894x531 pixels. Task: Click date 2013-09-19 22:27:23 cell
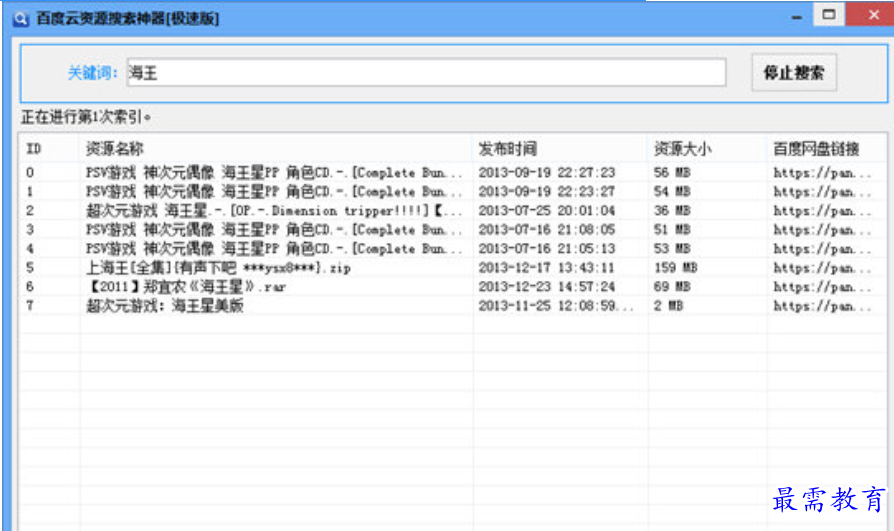click(x=546, y=172)
